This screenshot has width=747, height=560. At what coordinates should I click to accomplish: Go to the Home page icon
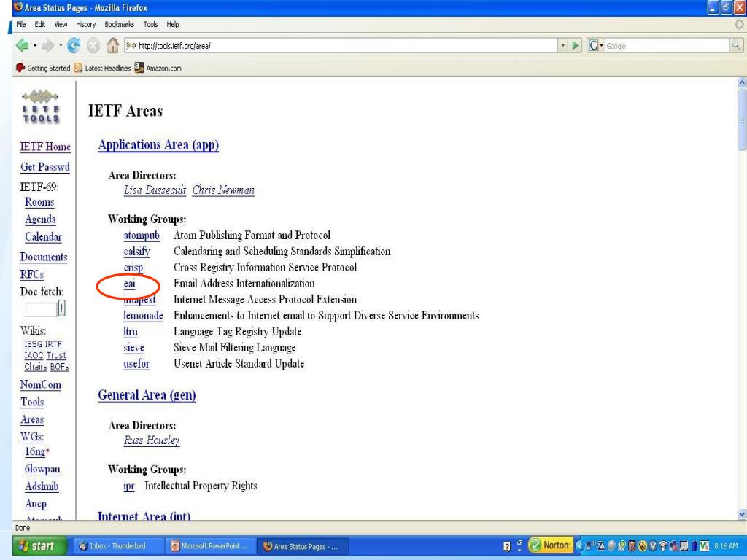point(112,45)
